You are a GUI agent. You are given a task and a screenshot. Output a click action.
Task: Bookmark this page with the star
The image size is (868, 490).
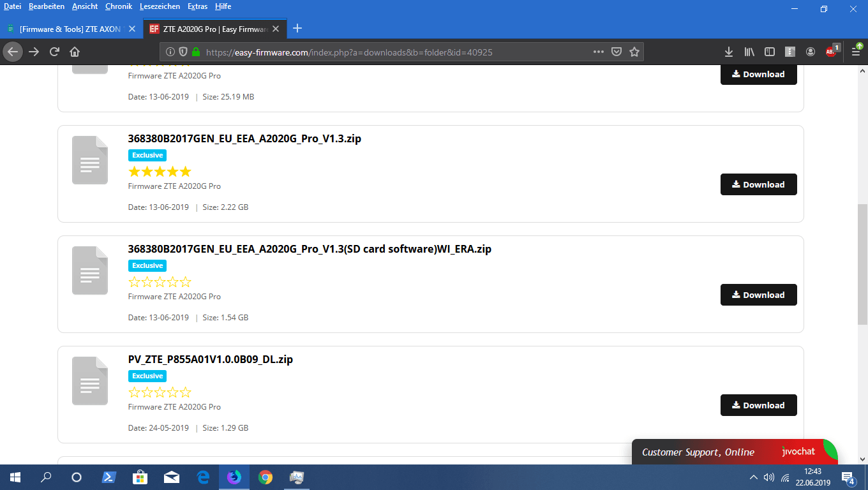coord(634,52)
